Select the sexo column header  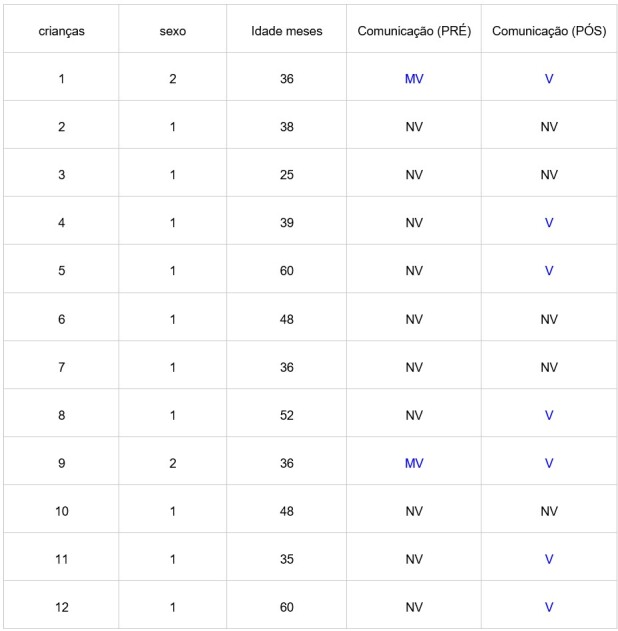(x=173, y=31)
